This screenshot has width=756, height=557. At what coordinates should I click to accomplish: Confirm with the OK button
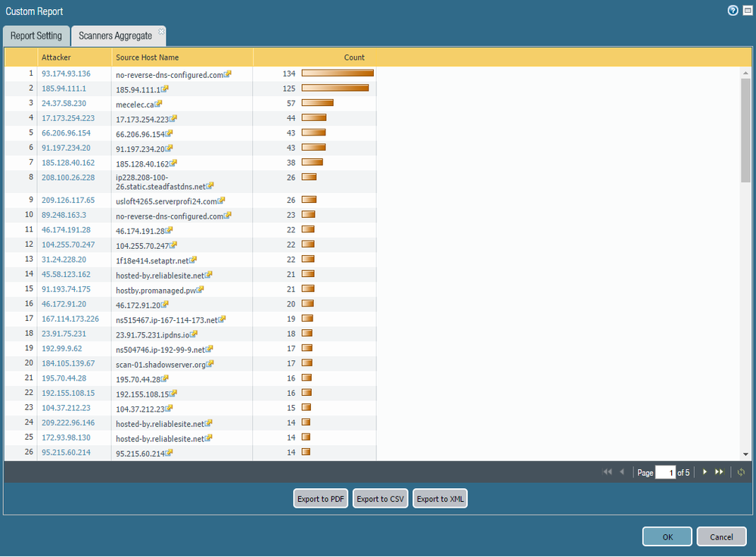(667, 537)
